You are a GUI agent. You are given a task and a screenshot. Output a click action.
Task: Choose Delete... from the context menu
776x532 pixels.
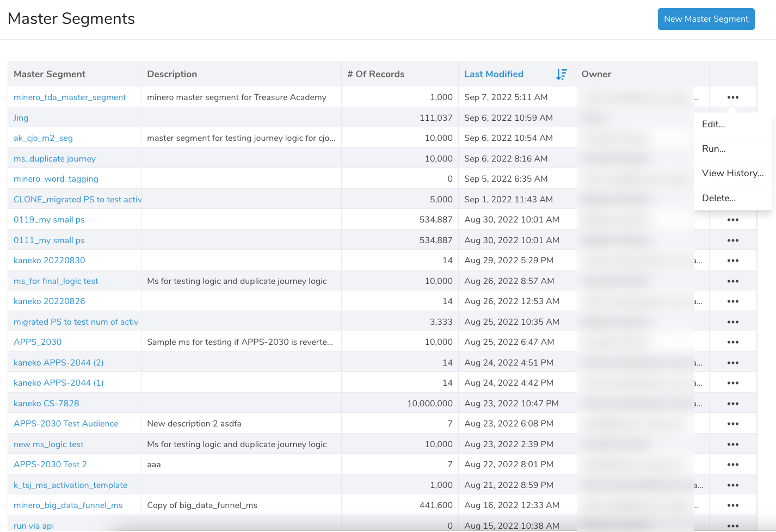[718, 198]
